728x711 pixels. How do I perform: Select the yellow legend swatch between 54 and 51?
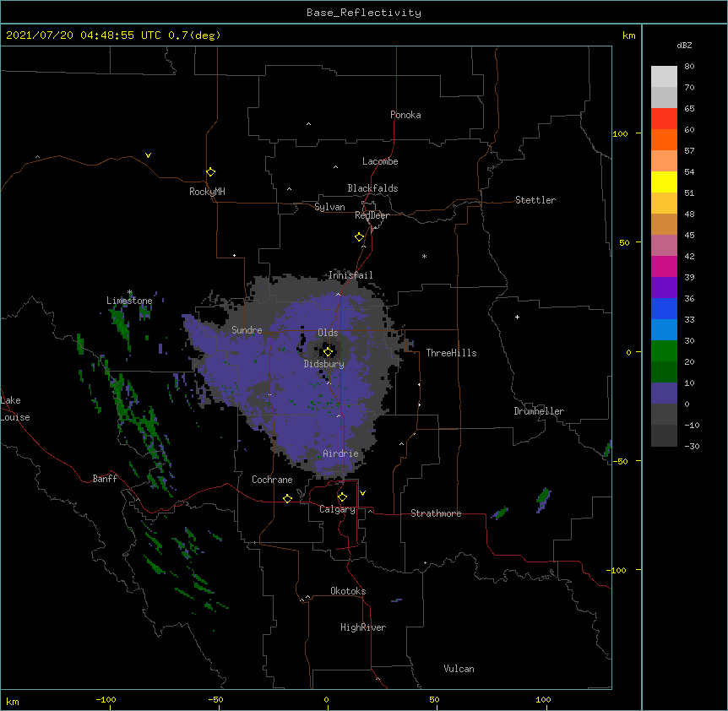pos(664,182)
